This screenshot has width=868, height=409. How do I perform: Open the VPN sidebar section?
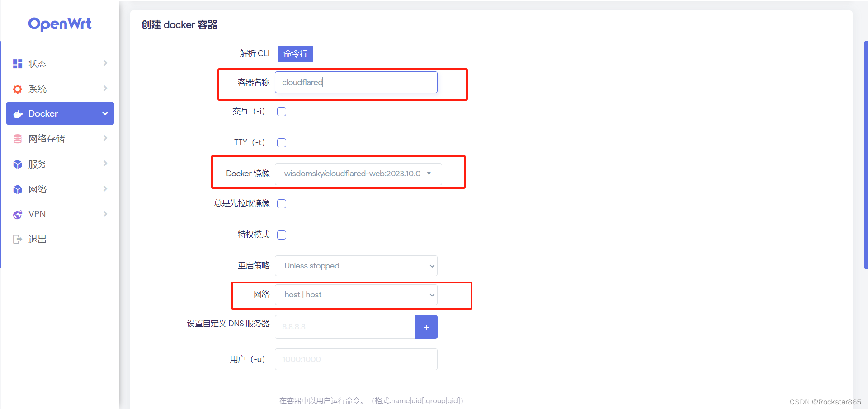pos(37,214)
